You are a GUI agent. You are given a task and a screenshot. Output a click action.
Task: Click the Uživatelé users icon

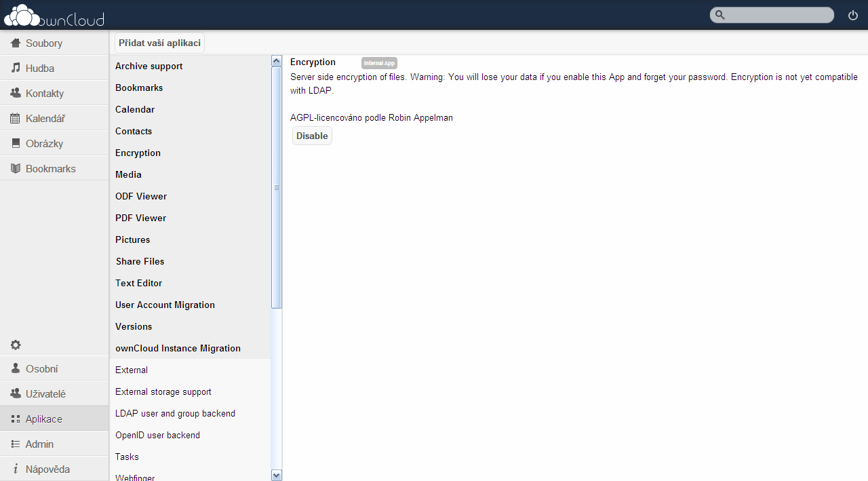click(x=16, y=394)
